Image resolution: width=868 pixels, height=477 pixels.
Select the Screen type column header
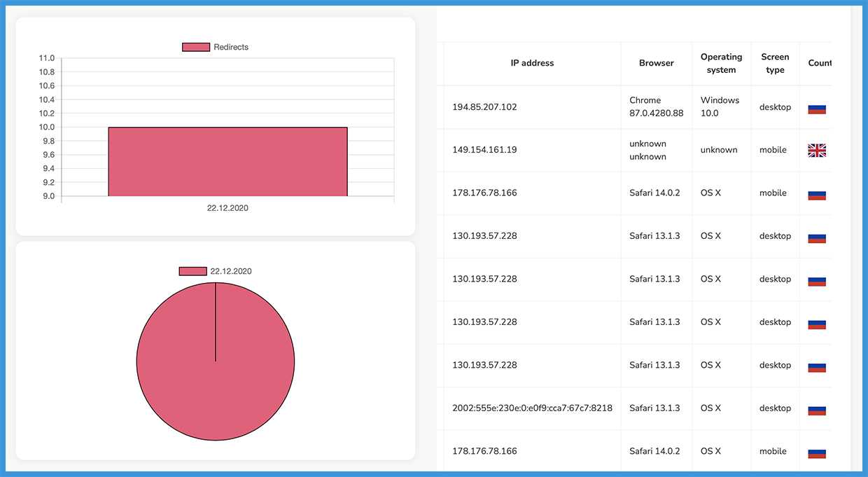[775, 63]
